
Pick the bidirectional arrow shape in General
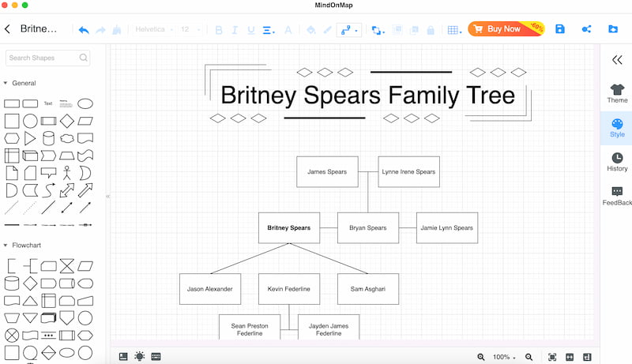[67, 190]
